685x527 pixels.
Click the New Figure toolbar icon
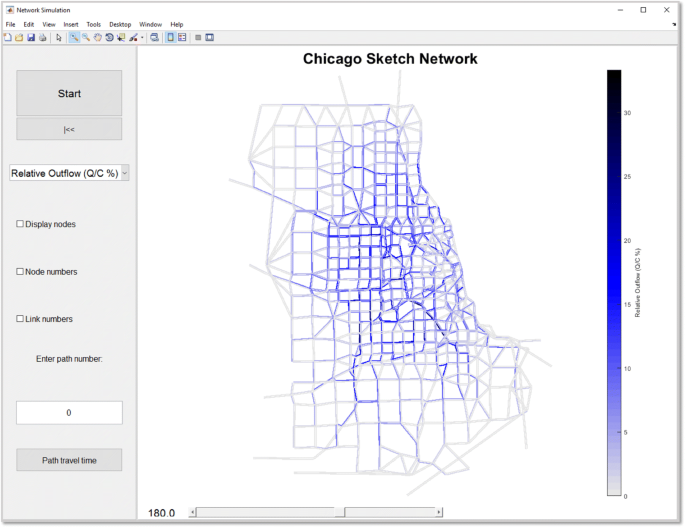tap(7, 38)
